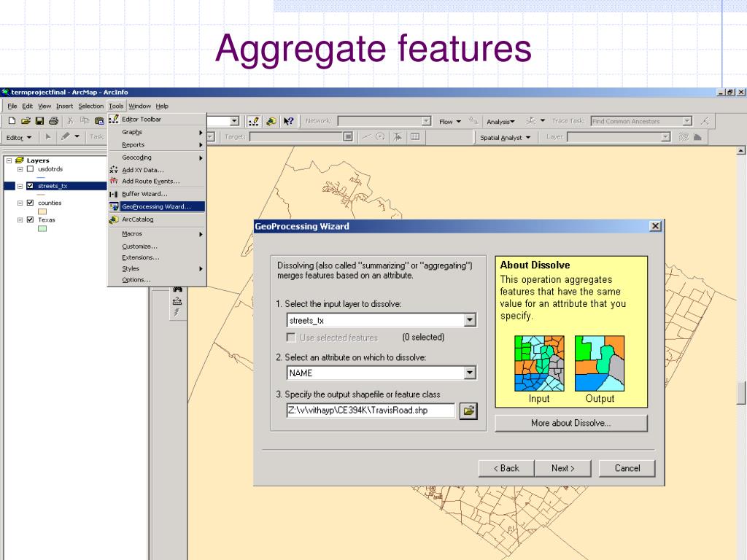Image resolution: width=747 pixels, height=560 pixels.
Task: Click More about Dissolve button
Action: [571, 423]
